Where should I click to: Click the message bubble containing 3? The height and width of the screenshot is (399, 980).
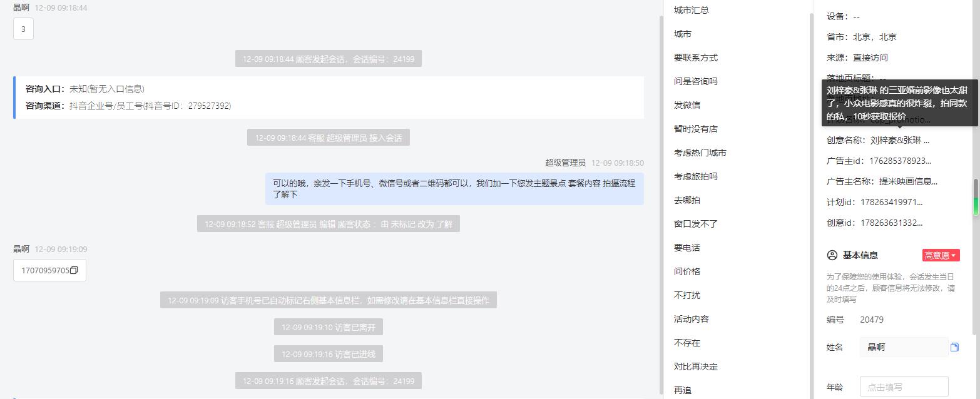point(23,29)
